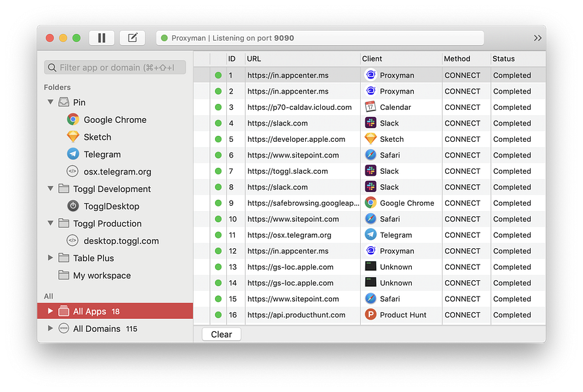Select the Toggl Production folder label
Screen dimensions: 583x392
107,223
